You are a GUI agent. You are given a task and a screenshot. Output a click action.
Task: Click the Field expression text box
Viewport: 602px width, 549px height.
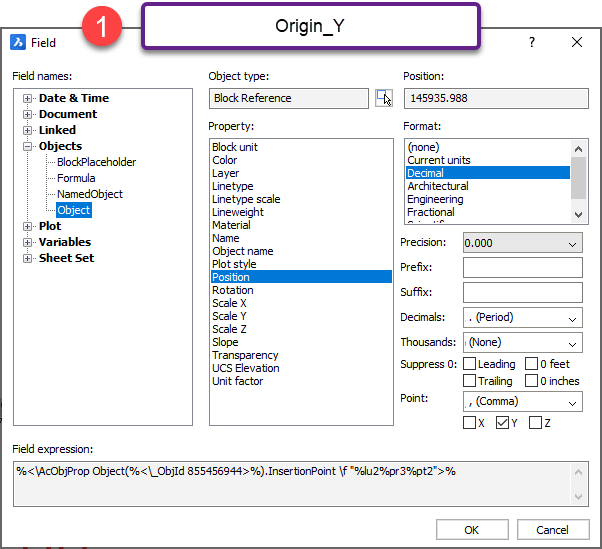click(x=301, y=484)
